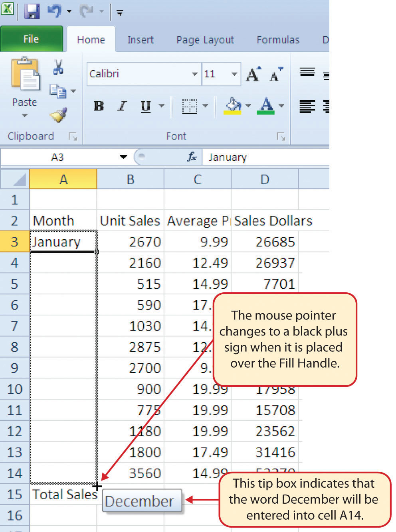This screenshot has height=532, width=396.
Task: Open the File tab
Action: pos(31,39)
